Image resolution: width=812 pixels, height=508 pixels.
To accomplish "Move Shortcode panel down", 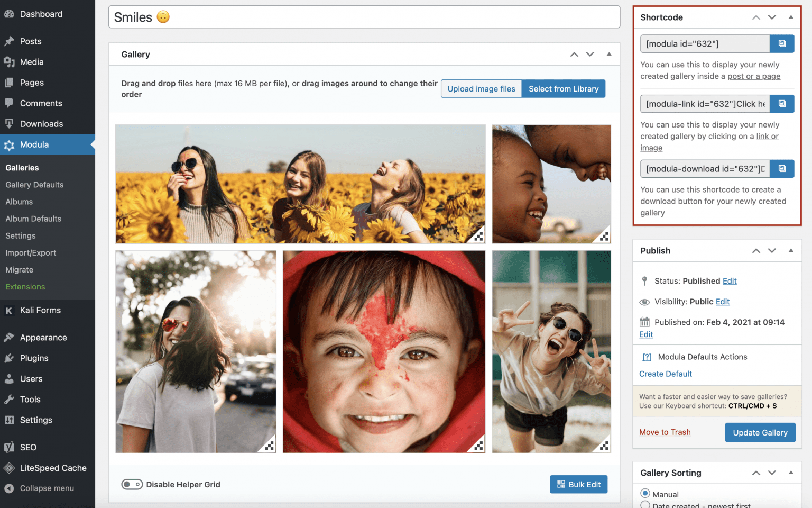I will pos(772,17).
